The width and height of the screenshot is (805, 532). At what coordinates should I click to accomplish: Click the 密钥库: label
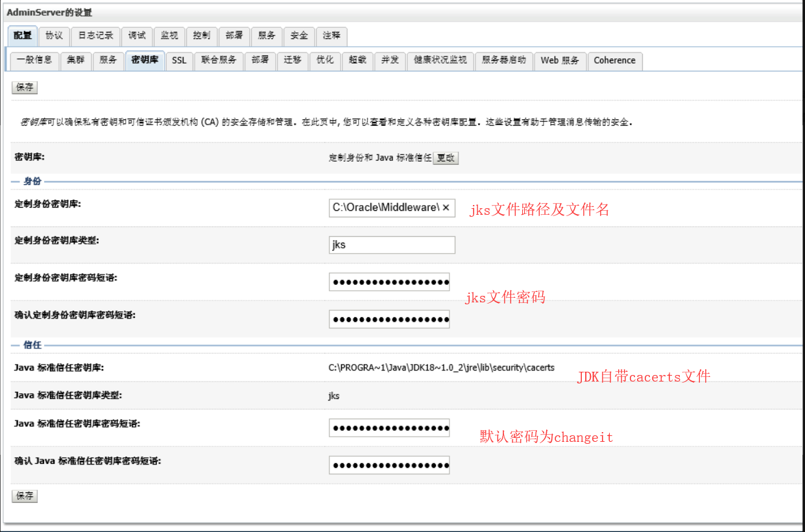29,157
